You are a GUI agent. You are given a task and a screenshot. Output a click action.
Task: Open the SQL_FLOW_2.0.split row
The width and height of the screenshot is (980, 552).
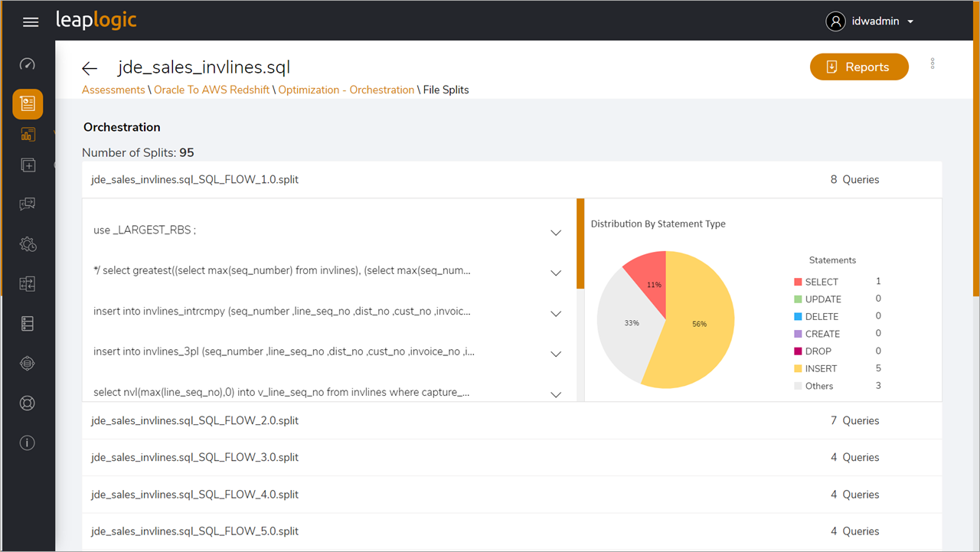(511, 420)
